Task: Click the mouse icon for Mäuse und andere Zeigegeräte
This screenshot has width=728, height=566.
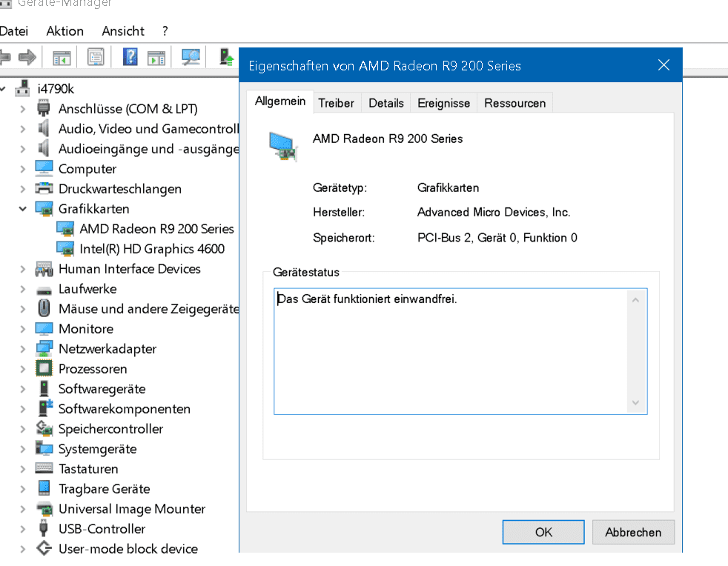Action: [x=44, y=308]
